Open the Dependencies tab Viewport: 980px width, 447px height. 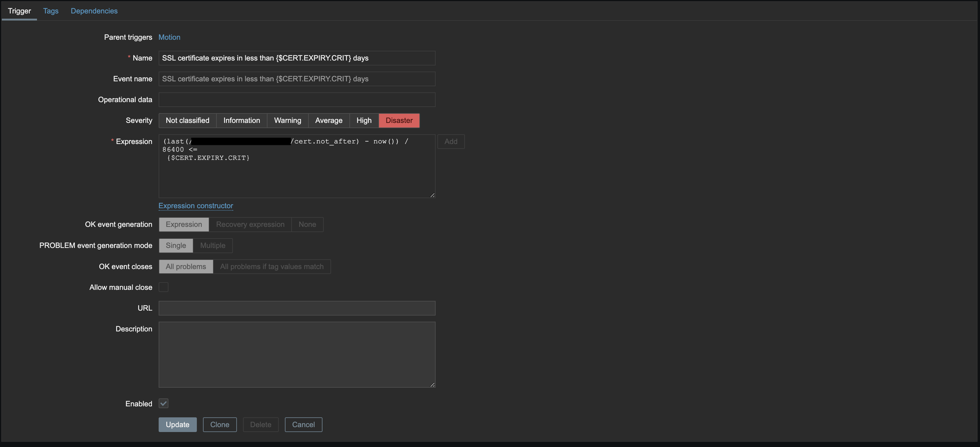[x=94, y=11]
